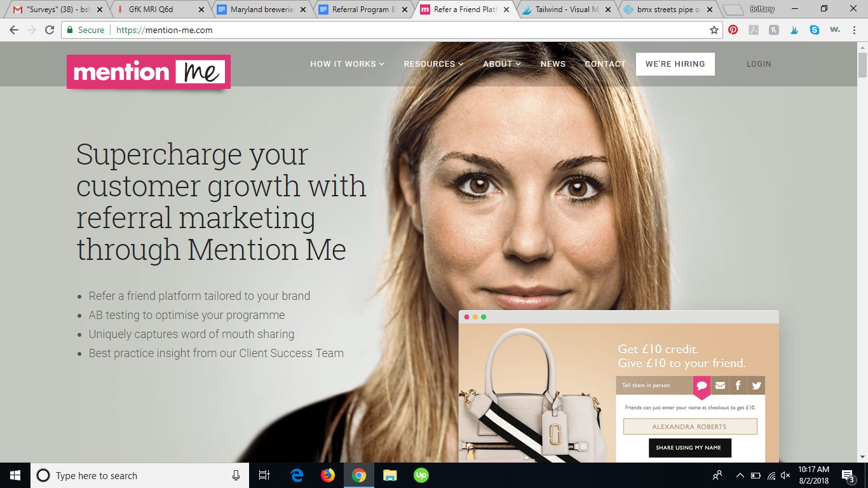Switch to the Referral Program doc tab

tap(362, 10)
